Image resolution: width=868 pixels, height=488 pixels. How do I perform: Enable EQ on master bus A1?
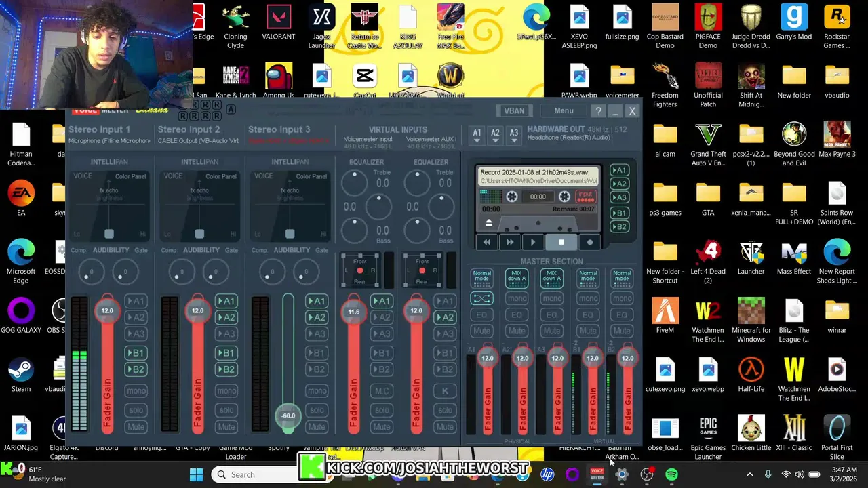click(x=481, y=315)
